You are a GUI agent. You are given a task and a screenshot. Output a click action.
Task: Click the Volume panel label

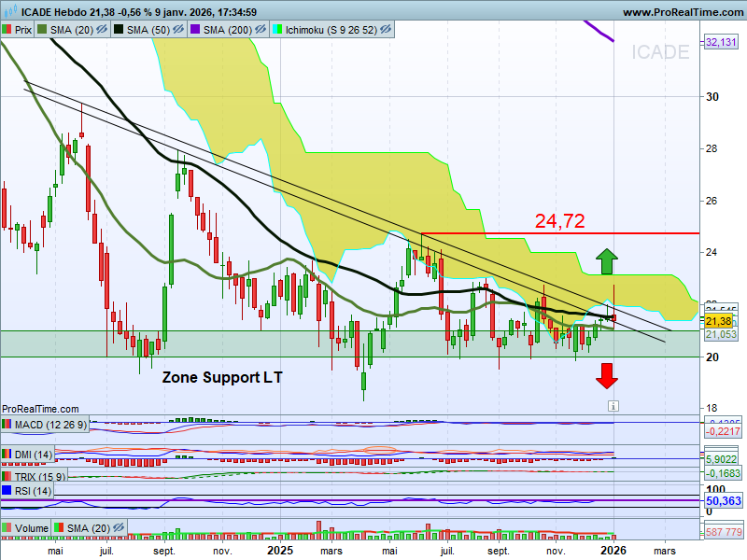(32, 528)
